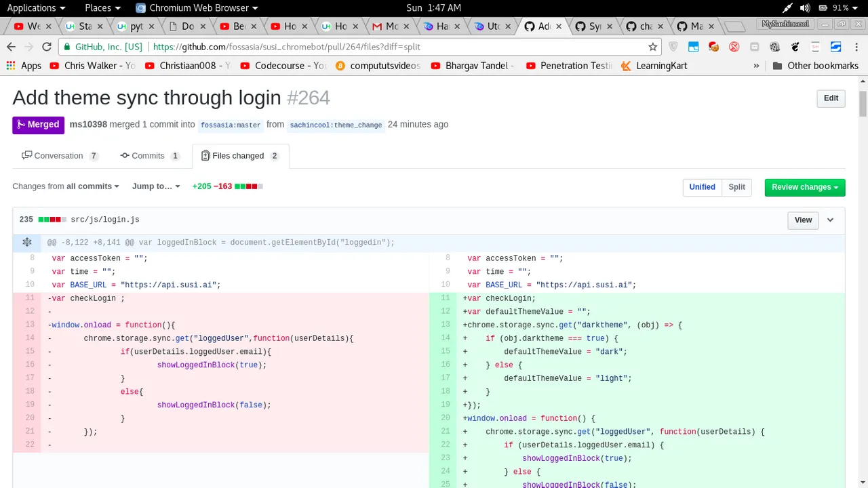Screen dimensions: 868x488
Task: Reload the current page
Action: [x=47, y=47]
